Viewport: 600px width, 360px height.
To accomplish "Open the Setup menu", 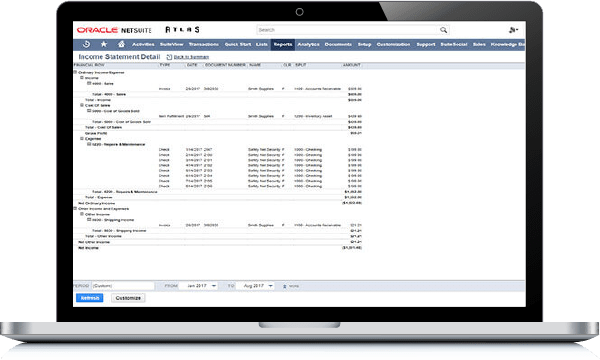I will [364, 44].
